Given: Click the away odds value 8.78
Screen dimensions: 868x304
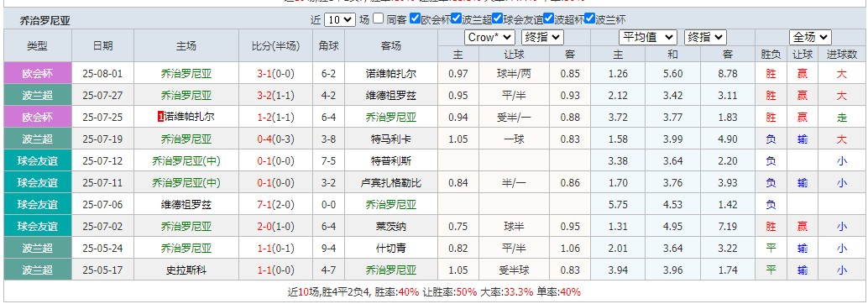Looking at the screenshot, I should (x=728, y=74).
